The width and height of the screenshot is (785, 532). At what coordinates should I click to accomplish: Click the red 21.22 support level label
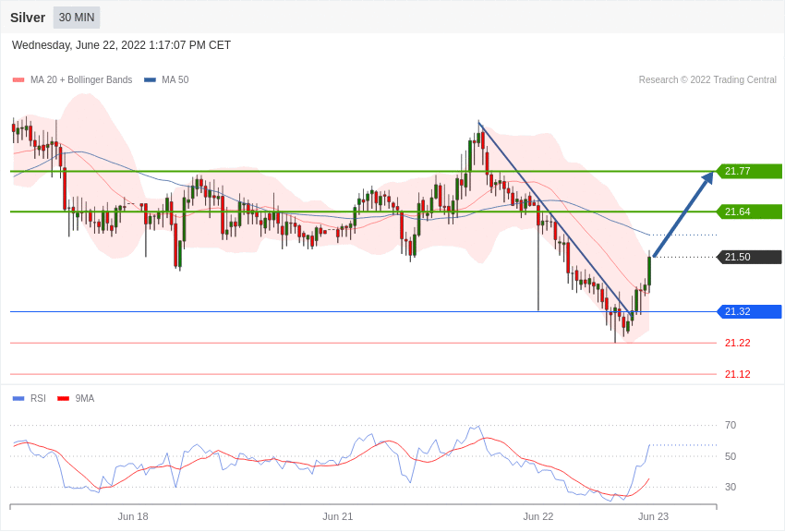737,343
